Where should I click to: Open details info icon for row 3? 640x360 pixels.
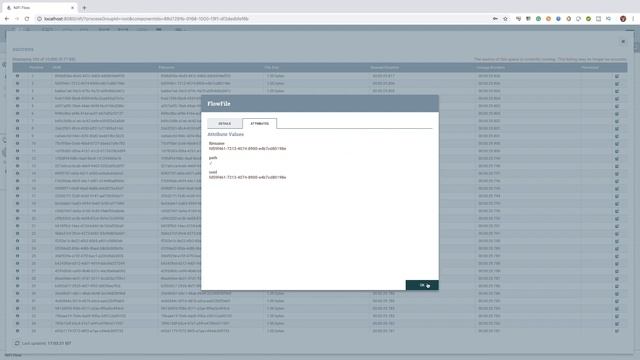click(x=18, y=91)
